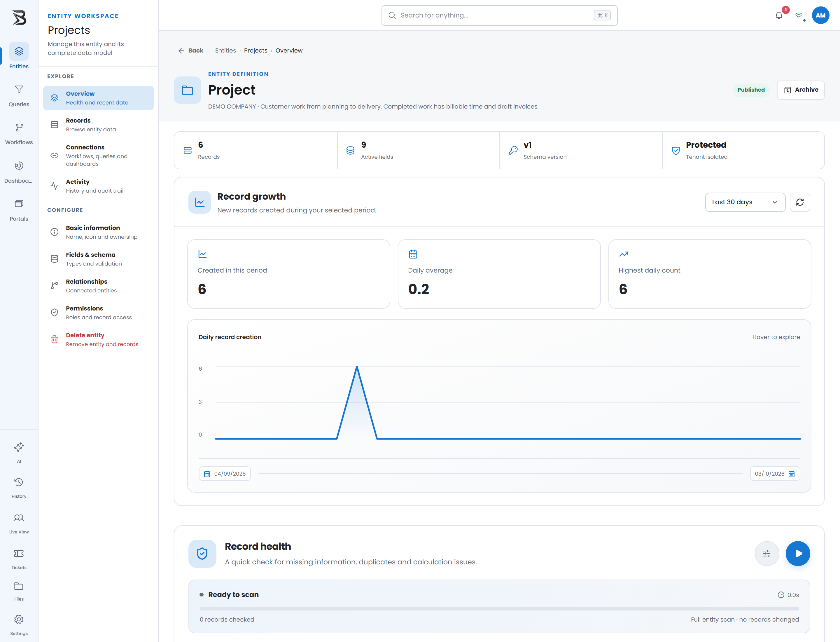Go to Workflows in left rail

tap(19, 134)
